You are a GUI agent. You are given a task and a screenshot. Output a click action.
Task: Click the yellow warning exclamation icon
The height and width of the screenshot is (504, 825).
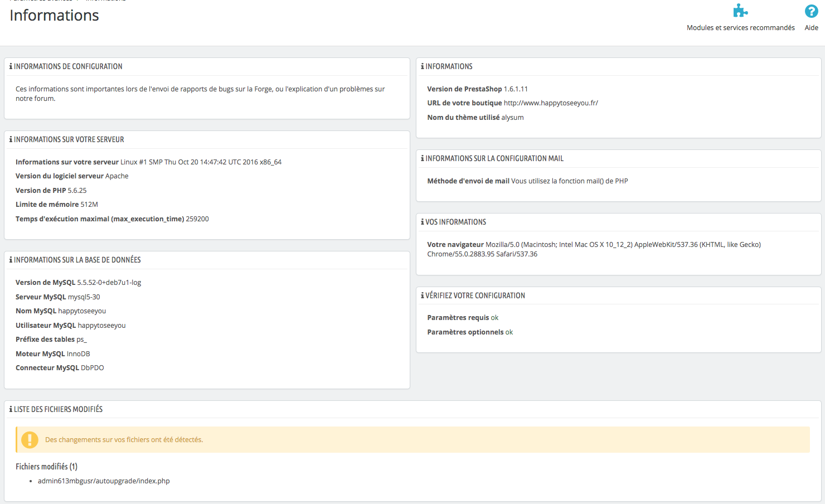pos(30,440)
